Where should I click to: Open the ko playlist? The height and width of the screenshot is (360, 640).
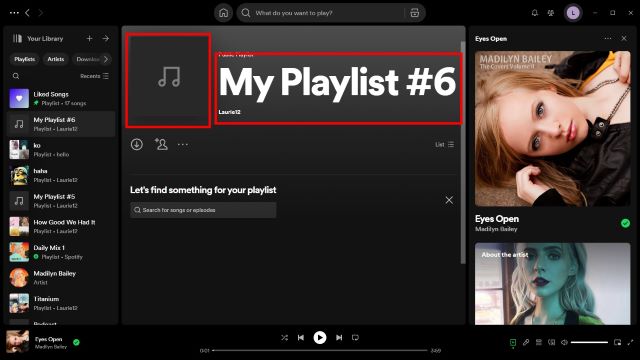pyautogui.click(x=61, y=150)
